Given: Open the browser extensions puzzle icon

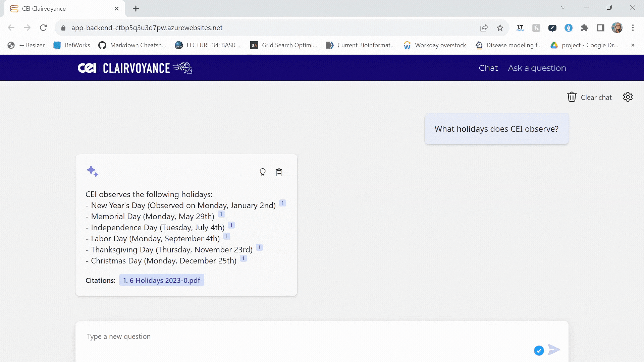Looking at the screenshot, I should tap(585, 28).
